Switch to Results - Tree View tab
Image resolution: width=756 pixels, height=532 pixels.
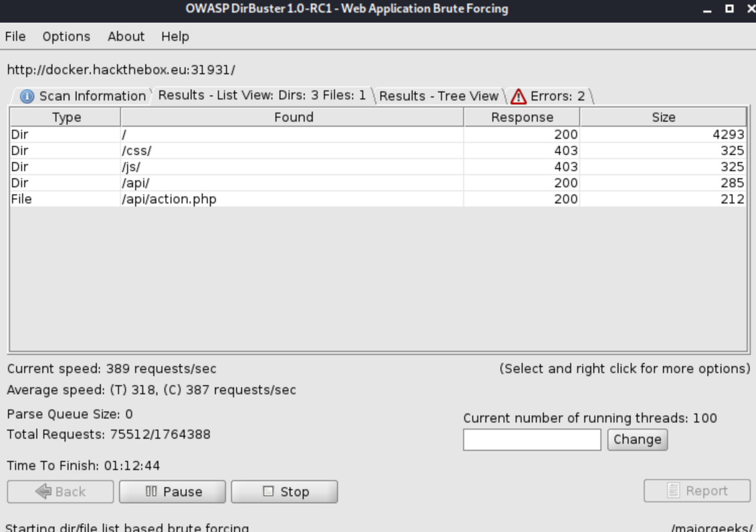click(x=439, y=96)
